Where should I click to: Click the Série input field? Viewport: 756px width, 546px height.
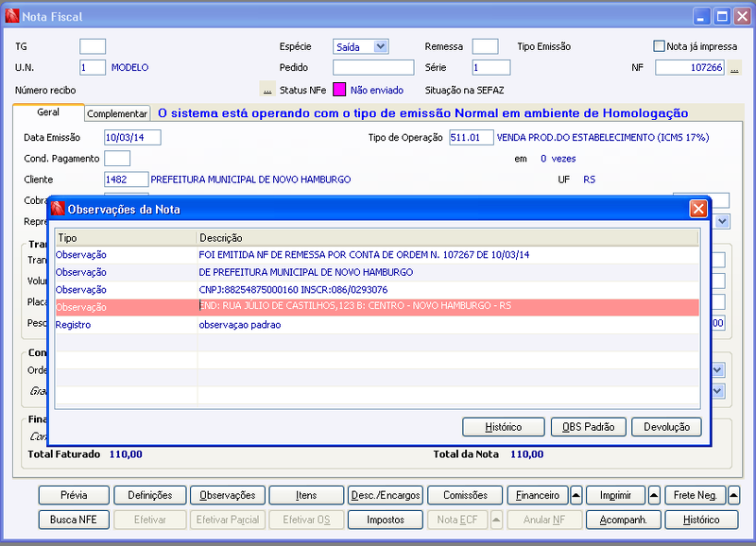tap(491, 67)
